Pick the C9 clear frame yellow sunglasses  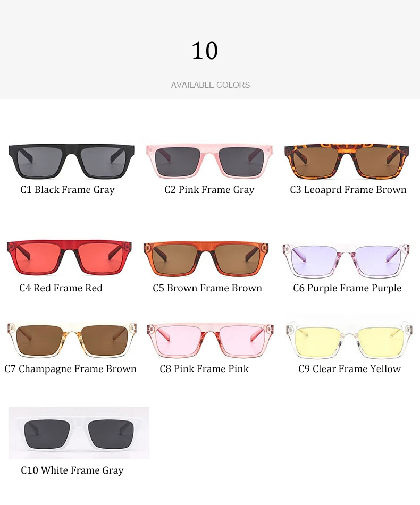click(x=349, y=341)
